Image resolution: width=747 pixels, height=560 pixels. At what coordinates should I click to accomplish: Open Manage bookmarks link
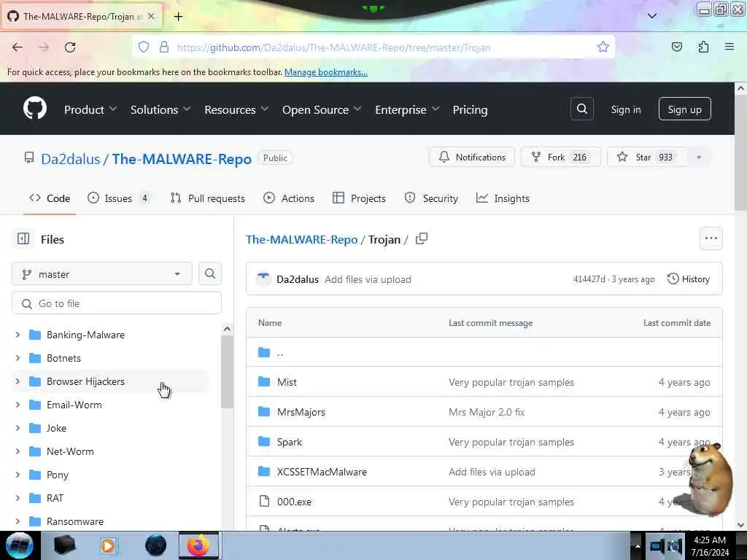click(326, 72)
